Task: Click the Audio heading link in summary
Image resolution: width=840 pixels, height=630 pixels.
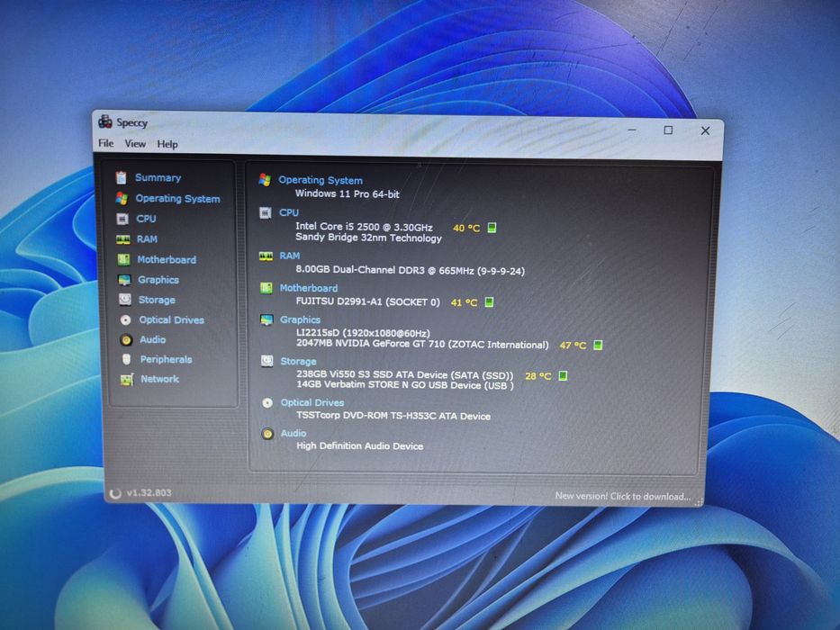Action: tap(294, 433)
